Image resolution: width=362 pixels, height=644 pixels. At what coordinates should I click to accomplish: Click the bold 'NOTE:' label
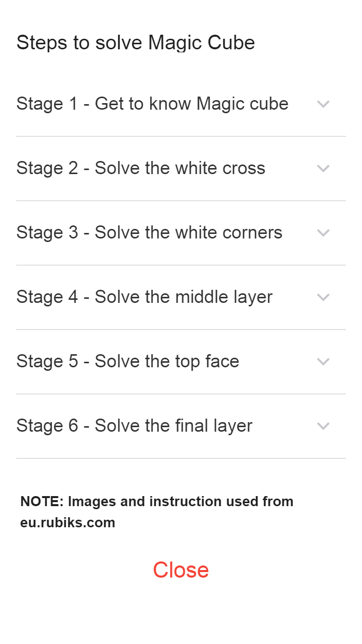coord(42,502)
